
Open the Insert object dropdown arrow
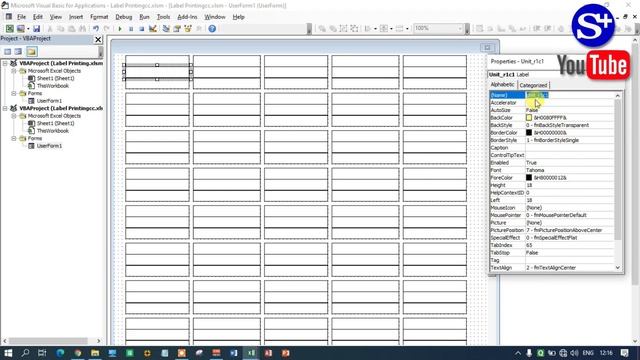point(28,29)
